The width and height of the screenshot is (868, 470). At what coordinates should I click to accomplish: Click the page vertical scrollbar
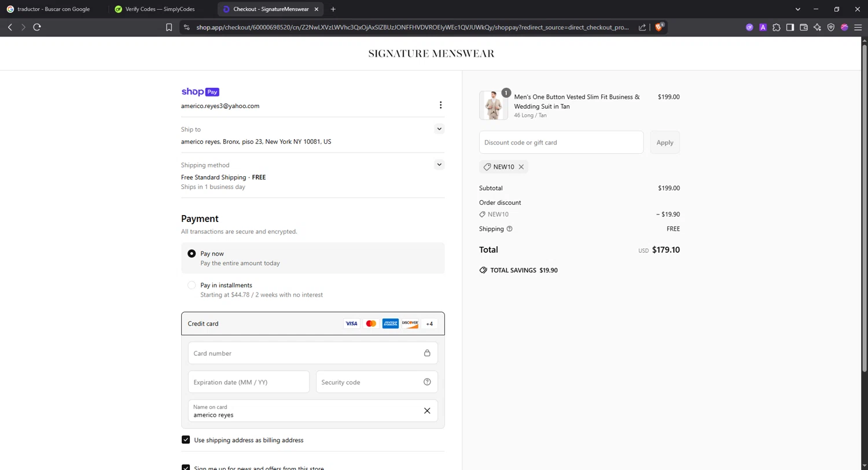865,208
